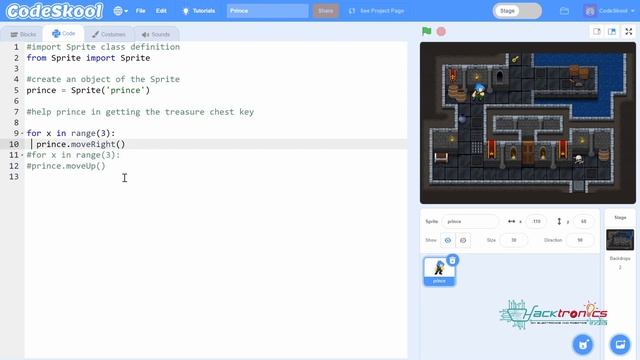Toggle the Stage mode switch
This screenshot has height=360, width=640.
tap(517, 11)
